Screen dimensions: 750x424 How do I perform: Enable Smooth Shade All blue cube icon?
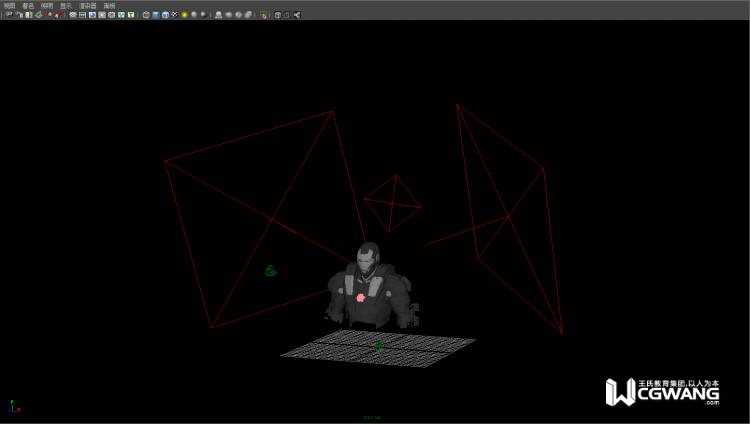coord(155,15)
